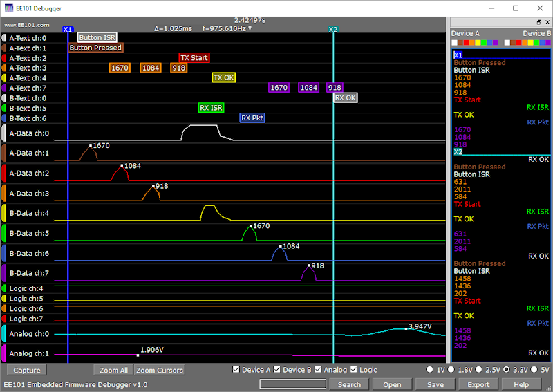The width and height of the screenshot is (553, 392).
Task: Float the side panel with undock icon
Action: [x=538, y=23]
